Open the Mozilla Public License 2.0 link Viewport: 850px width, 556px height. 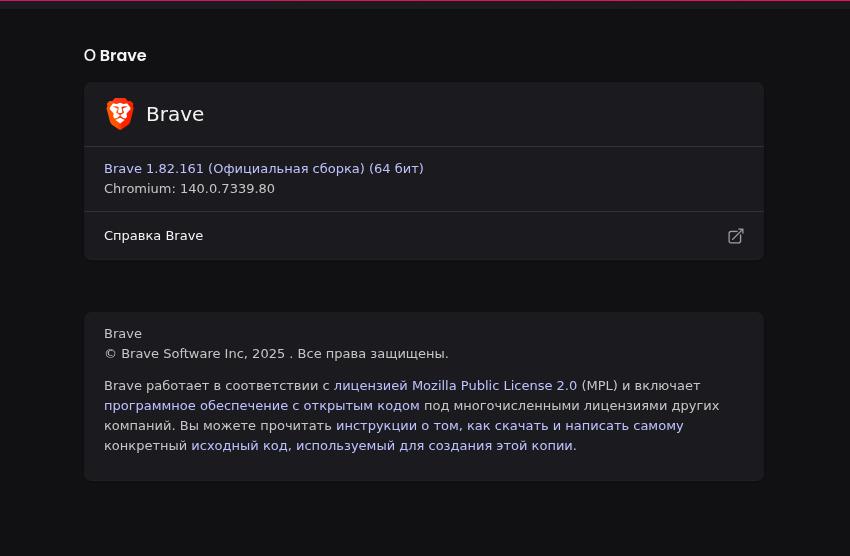pos(455,385)
